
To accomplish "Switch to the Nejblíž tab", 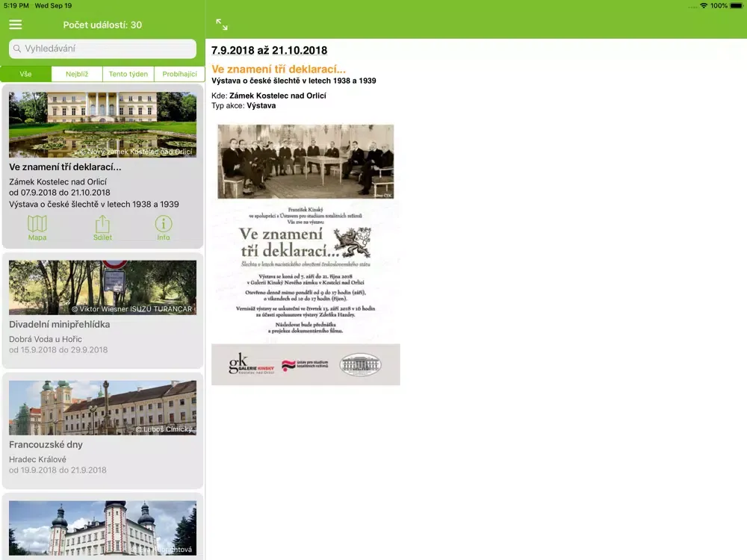I will click(77, 74).
